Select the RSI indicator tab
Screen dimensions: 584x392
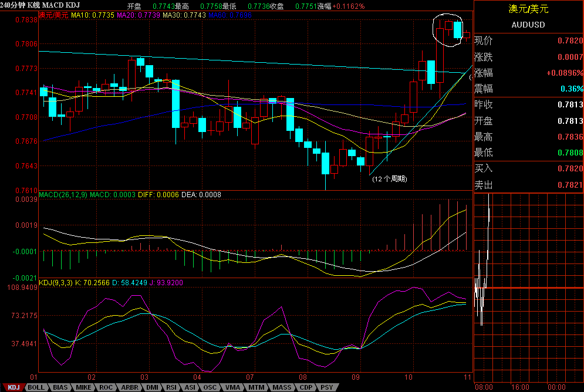pyautogui.click(x=171, y=387)
